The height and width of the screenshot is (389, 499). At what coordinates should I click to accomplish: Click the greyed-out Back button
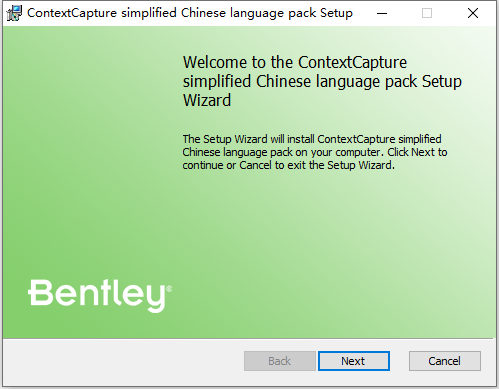point(280,361)
